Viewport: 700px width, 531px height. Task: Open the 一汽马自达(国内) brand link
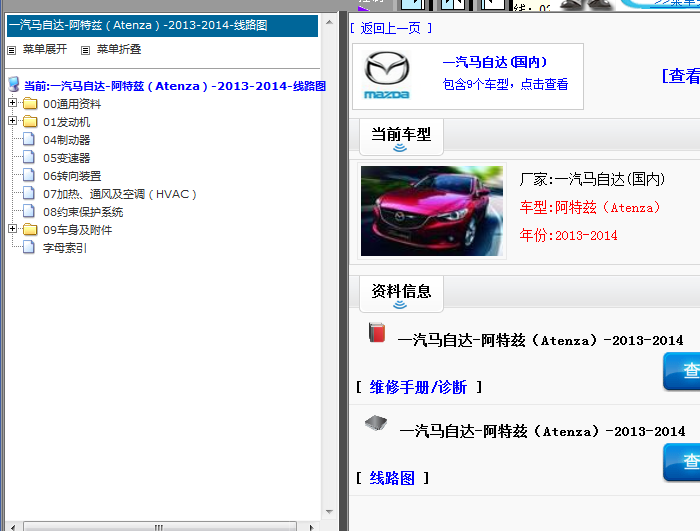495,62
